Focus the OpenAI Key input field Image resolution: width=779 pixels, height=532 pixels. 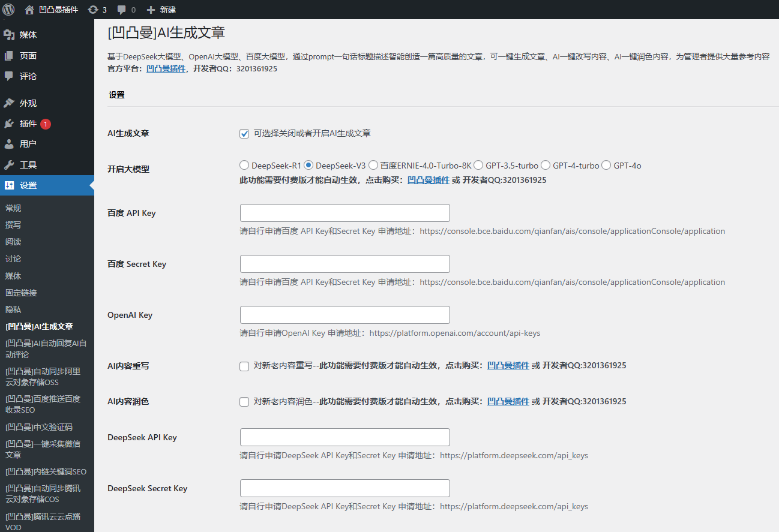coord(344,315)
